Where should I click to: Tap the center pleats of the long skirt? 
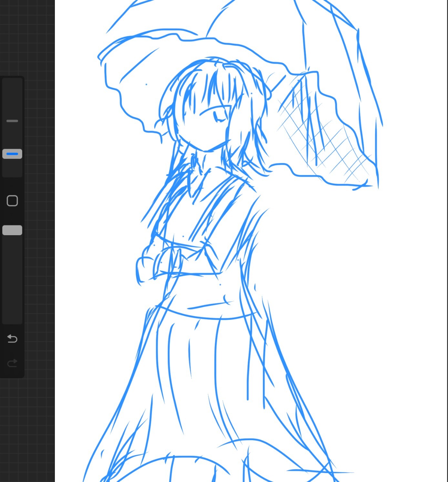coord(200,371)
